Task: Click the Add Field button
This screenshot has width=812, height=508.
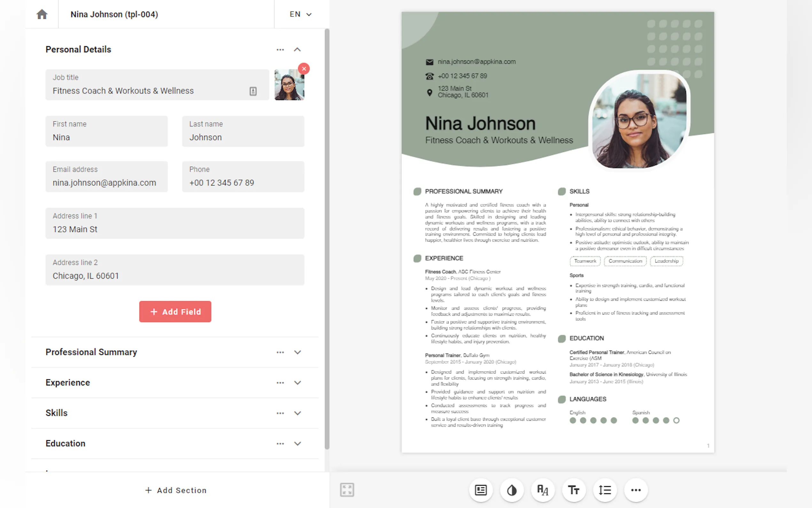Action: 175,312
